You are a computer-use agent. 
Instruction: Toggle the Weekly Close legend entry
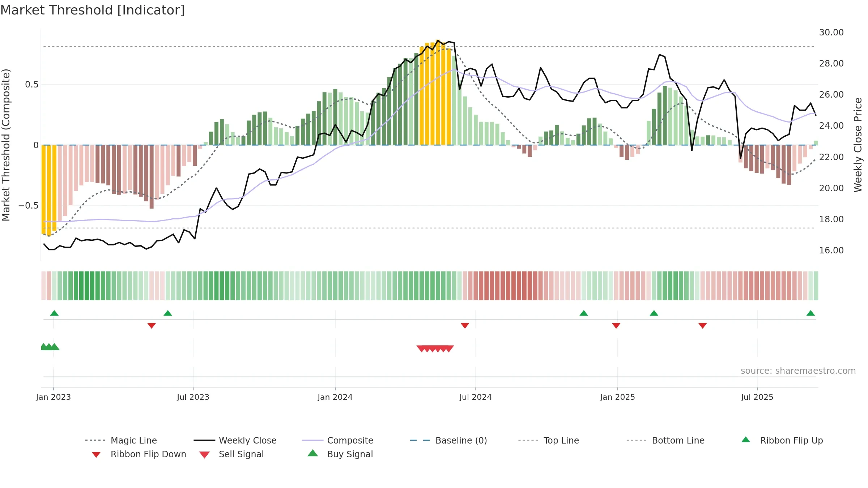[x=235, y=440]
